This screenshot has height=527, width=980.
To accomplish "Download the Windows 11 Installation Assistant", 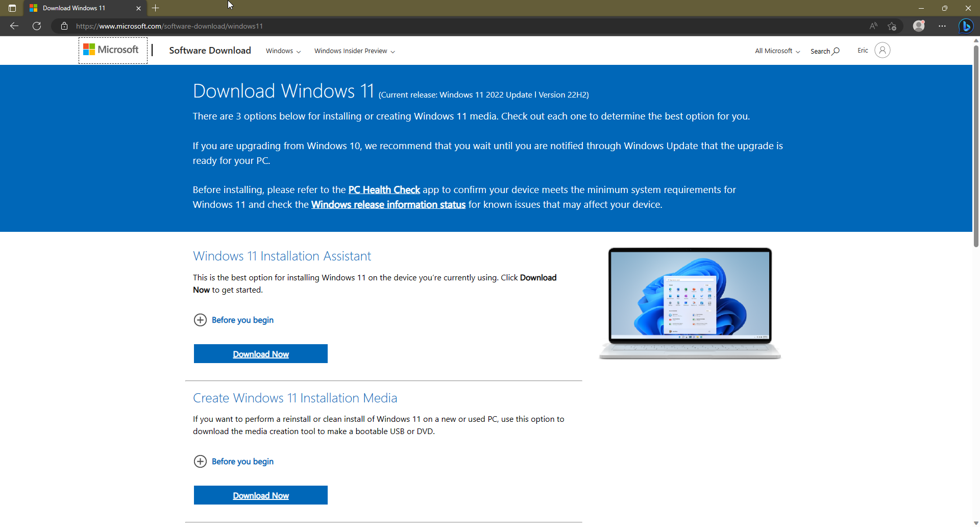I will point(260,353).
